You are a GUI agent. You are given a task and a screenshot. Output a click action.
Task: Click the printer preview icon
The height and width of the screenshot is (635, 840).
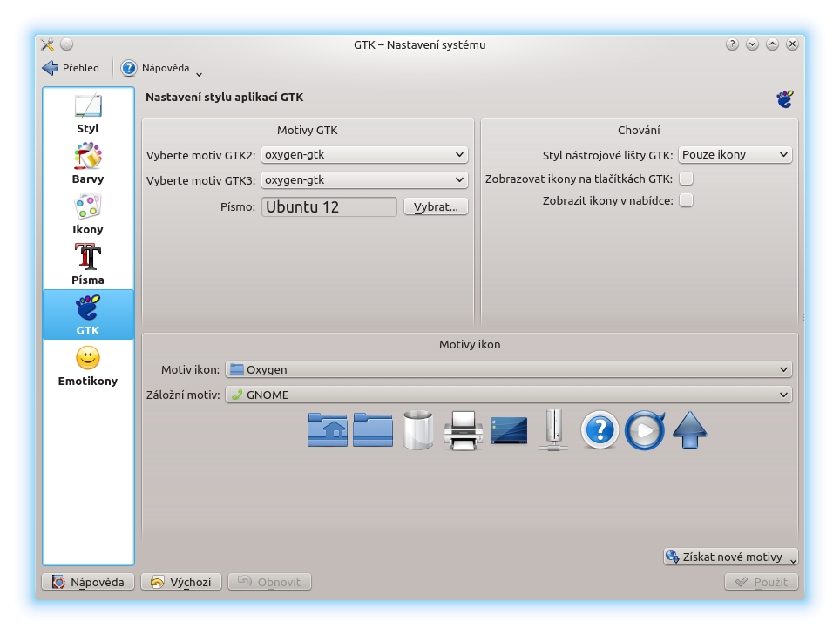point(464,430)
